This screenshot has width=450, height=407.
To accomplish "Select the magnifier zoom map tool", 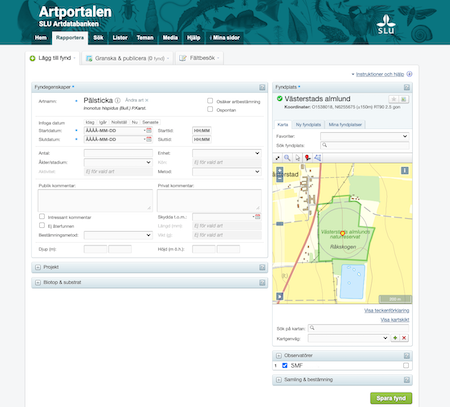I will click(287, 158).
